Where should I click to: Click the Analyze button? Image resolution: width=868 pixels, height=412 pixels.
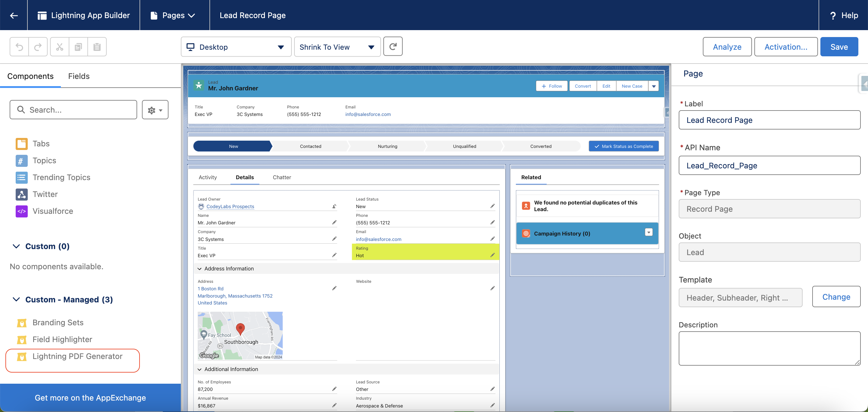[727, 47]
